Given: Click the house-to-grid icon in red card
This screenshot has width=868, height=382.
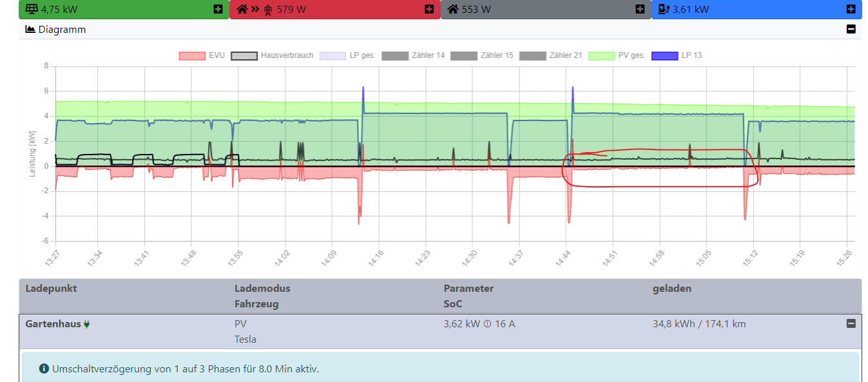Looking at the screenshot, I should (255, 9).
